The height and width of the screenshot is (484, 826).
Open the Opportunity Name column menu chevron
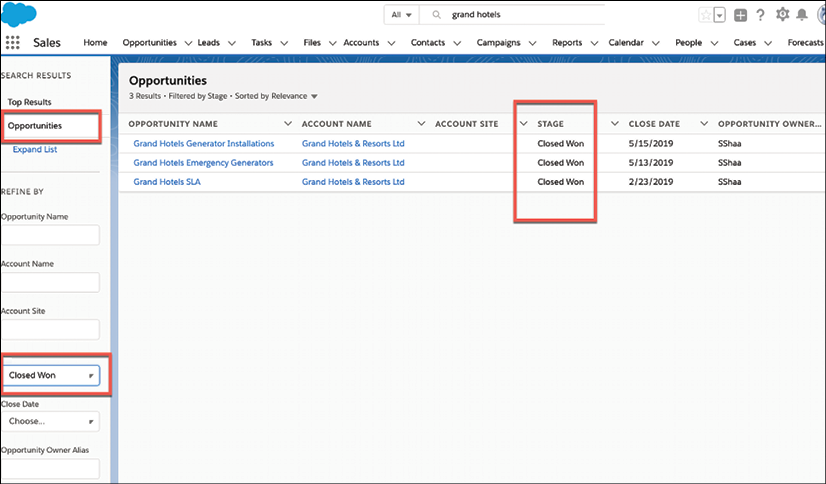coord(288,124)
